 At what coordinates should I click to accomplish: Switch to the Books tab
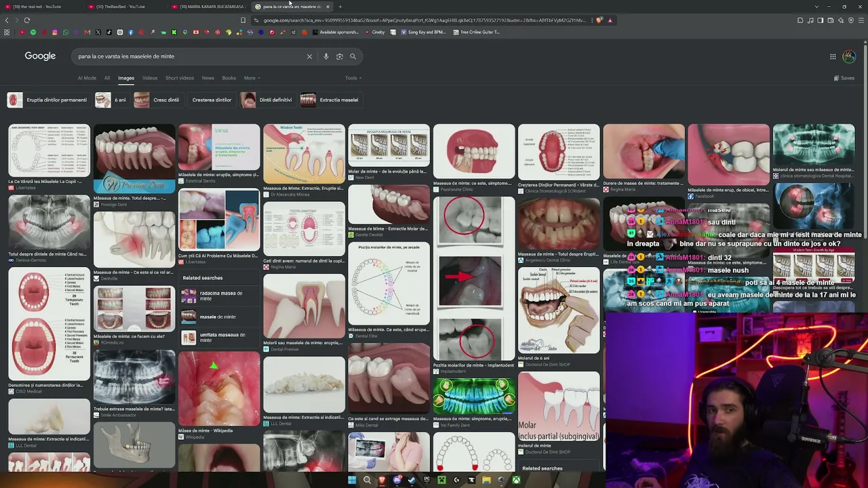point(229,78)
